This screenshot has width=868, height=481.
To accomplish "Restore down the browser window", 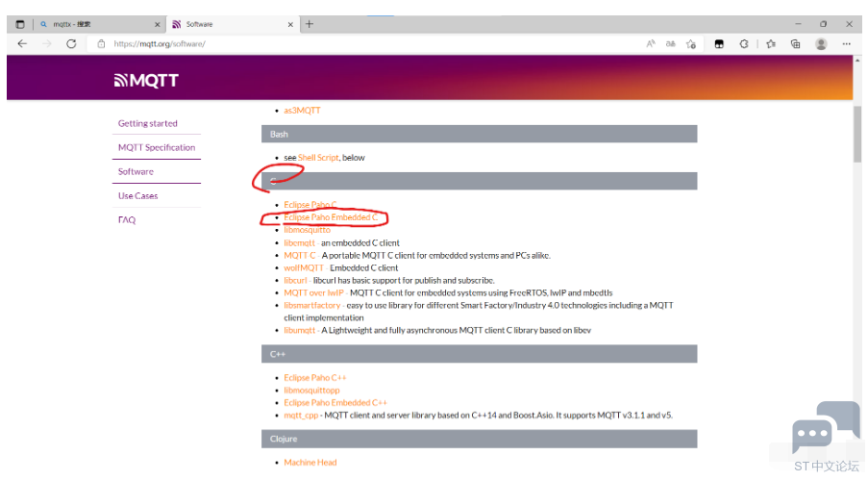I will click(823, 24).
